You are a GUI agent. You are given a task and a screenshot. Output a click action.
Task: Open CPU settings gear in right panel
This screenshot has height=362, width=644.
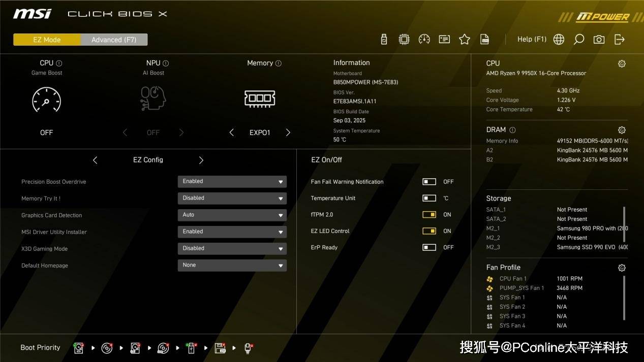click(621, 63)
